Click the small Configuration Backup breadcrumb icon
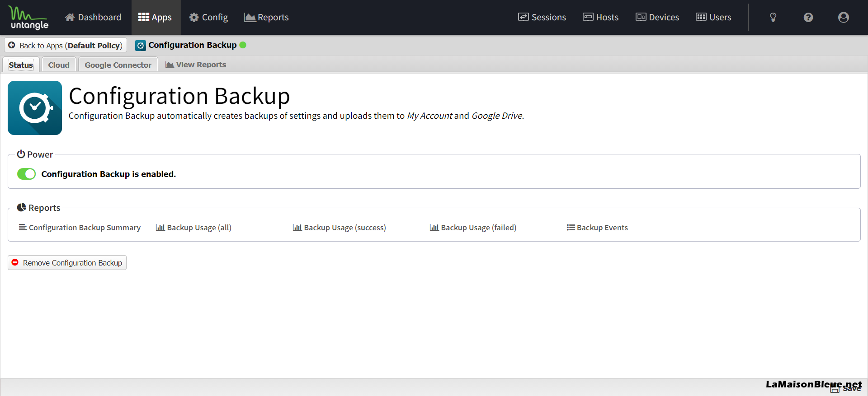Screen dimensions: 868x396 [141, 45]
